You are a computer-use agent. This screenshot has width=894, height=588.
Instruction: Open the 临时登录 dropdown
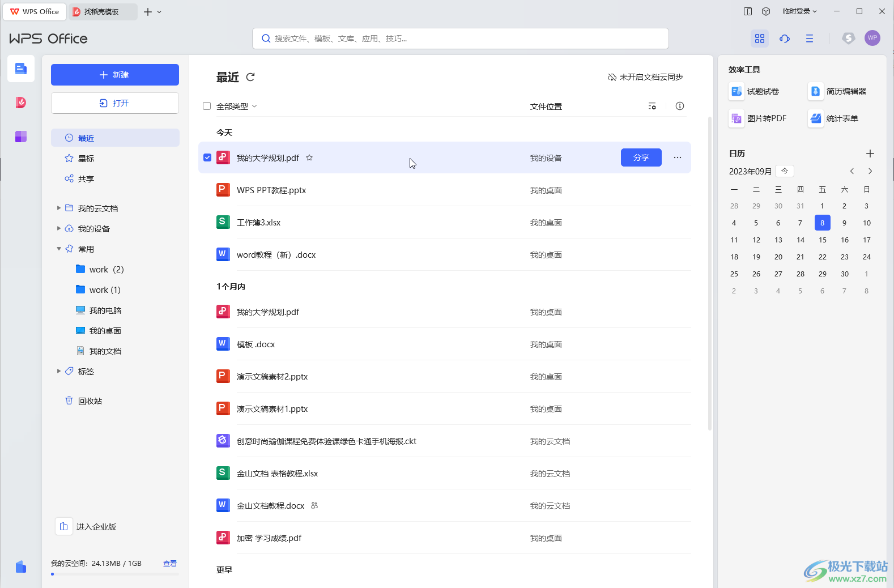coord(799,11)
